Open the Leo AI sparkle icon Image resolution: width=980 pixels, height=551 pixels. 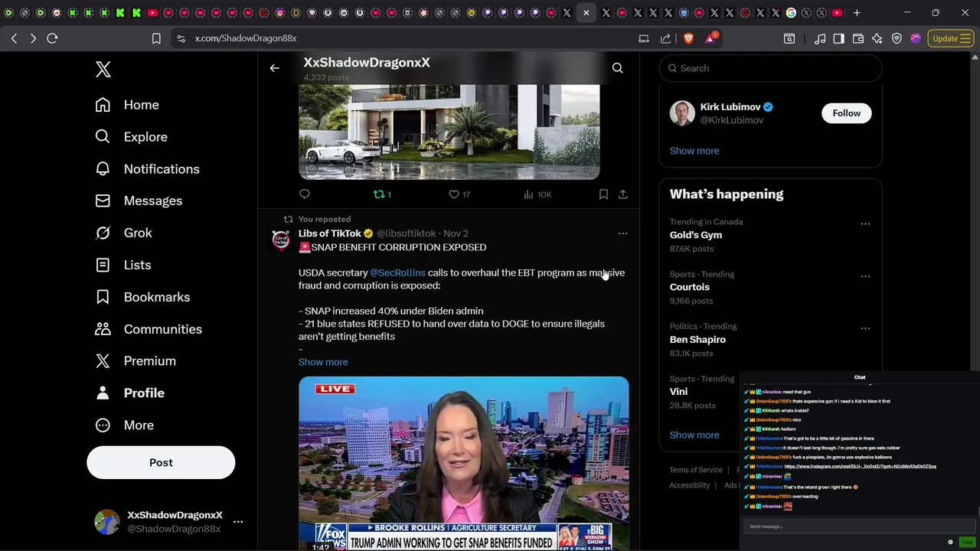point(877,38)
